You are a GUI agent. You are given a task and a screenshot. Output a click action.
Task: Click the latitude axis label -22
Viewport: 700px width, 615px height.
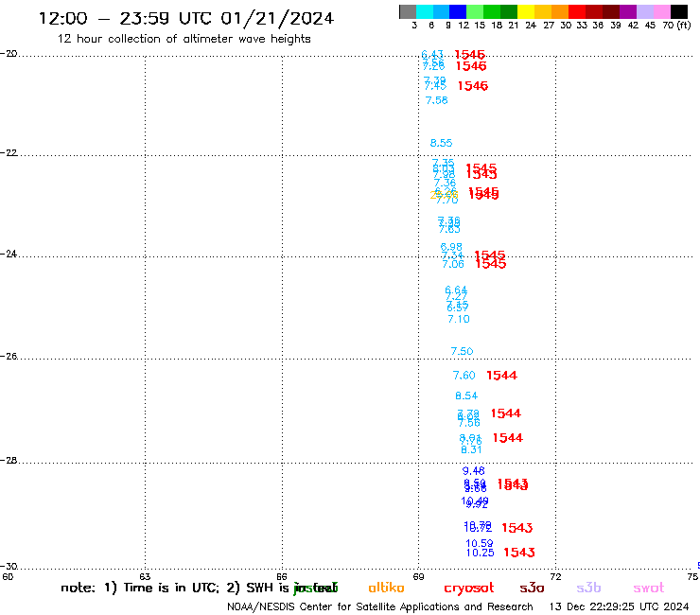pos(9,152)
